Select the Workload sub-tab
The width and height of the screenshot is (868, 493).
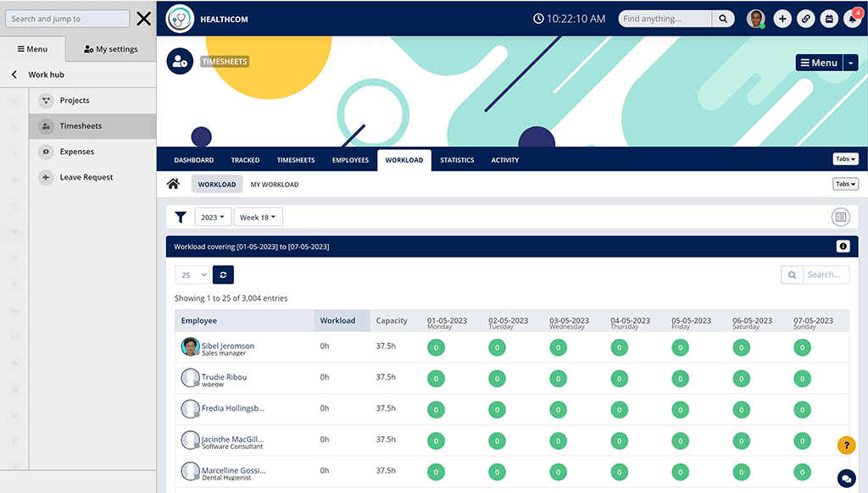pyautogui.click(x=217, y=185)
